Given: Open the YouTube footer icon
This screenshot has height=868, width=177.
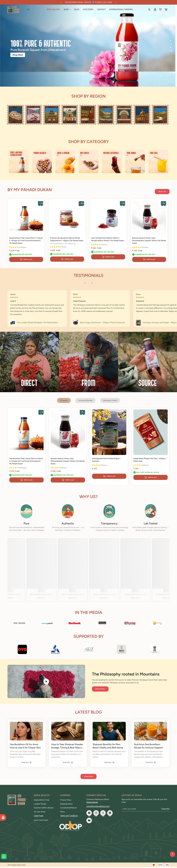Looking at the screenshot, I should 89,820.
